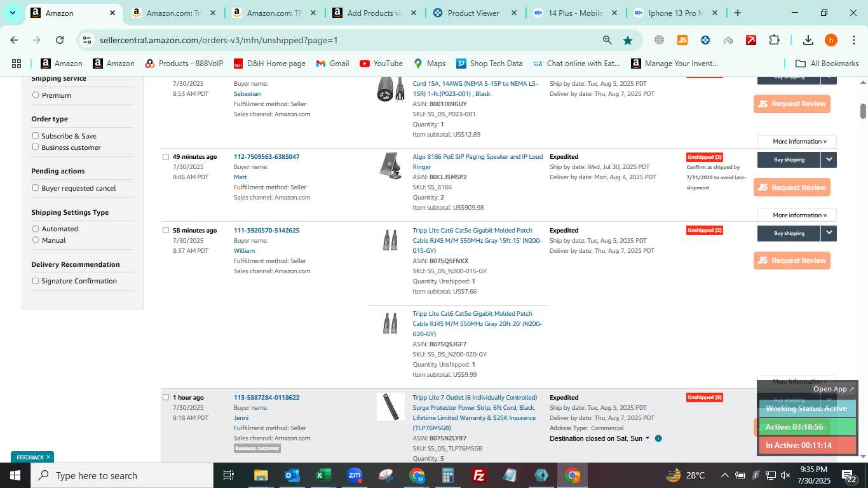Open Task View on the taskbar
Viewport: 868px width, 488px height.
click(229, 475)
